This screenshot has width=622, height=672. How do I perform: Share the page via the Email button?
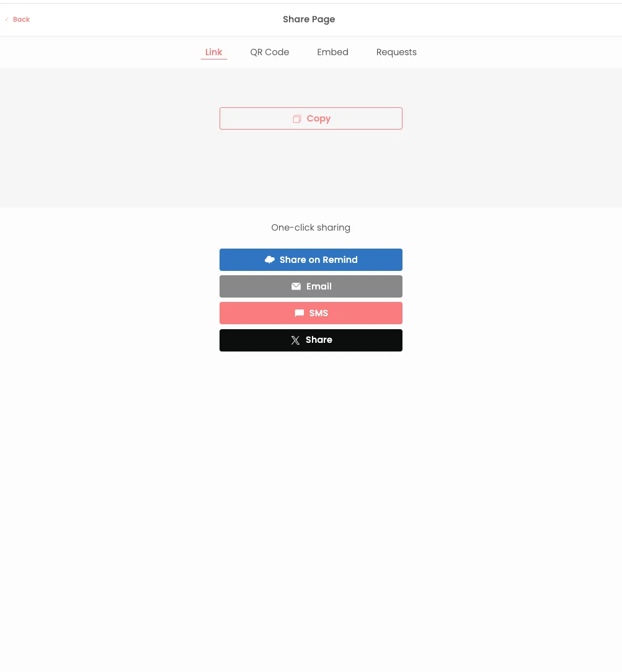[x=311, y=286]
